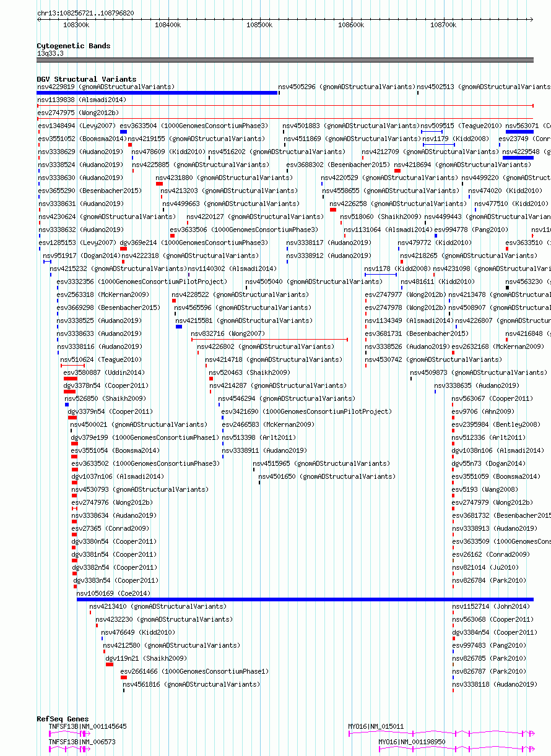This screenshot has width=551, height=756.
Task: Click the 13q33.3 cytogenetic band bar
Action: coord(285,60)
